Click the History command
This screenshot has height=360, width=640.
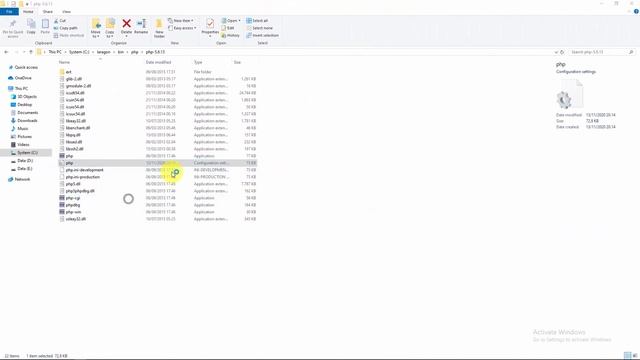(x=231, y=36)
